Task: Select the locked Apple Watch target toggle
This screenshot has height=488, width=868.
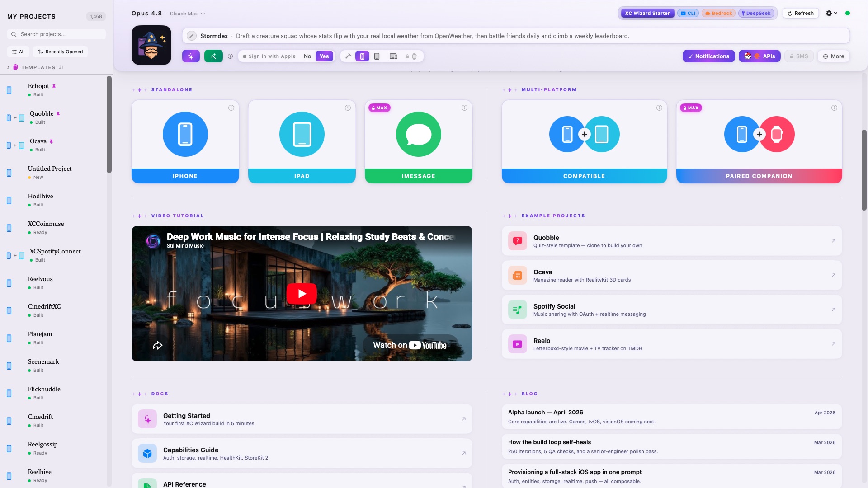Action: [411, 56]
